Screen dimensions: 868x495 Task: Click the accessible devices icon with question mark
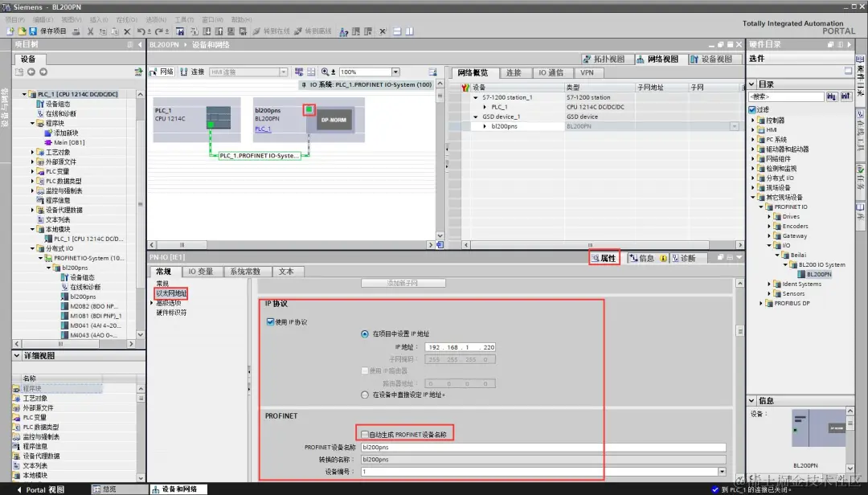tap(343, 31)
